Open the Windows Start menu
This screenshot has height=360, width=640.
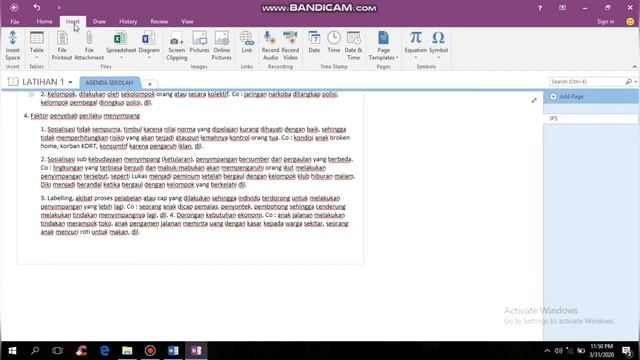tap(12, 351)
